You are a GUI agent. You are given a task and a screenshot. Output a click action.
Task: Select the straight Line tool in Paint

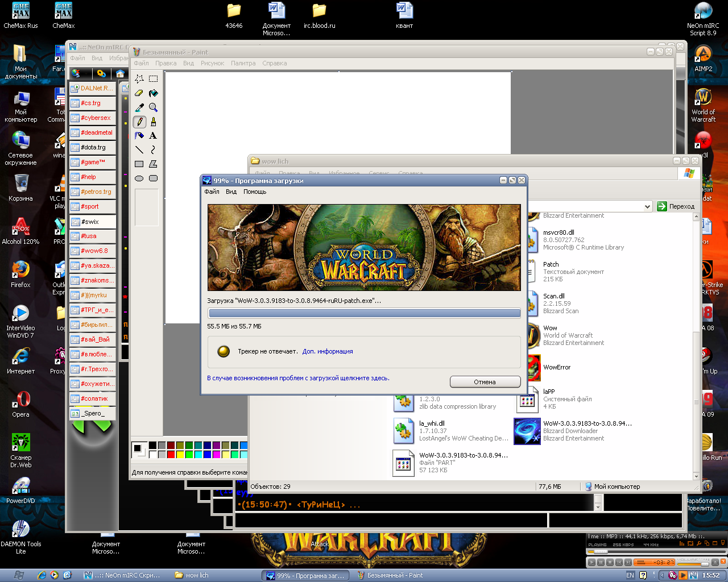coord(139,150)
